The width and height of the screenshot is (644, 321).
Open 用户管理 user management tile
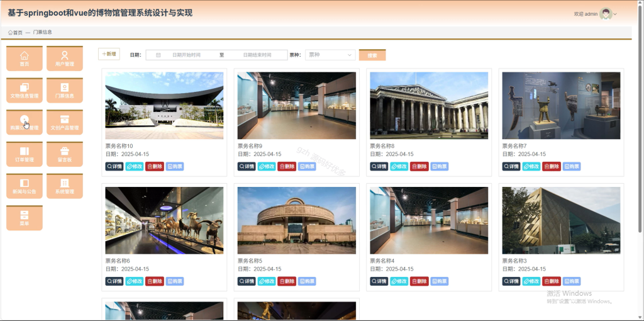pyautogui.click(x=65, y=59)
